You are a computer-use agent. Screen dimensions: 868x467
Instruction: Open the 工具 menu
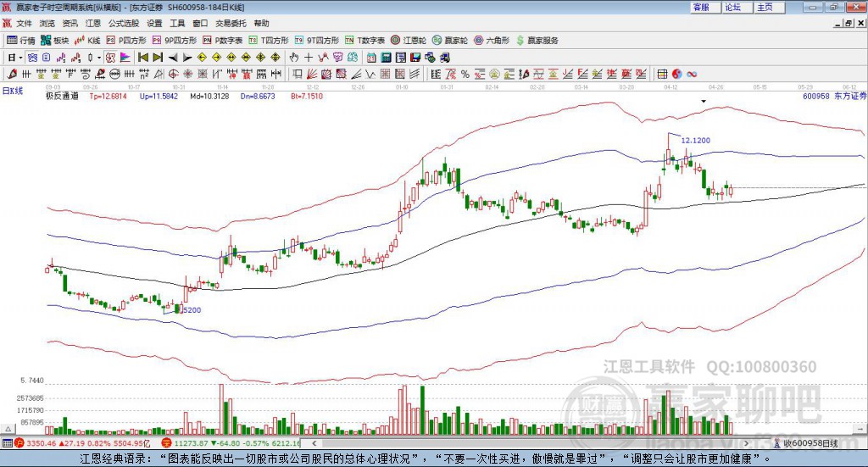(177, 23)
